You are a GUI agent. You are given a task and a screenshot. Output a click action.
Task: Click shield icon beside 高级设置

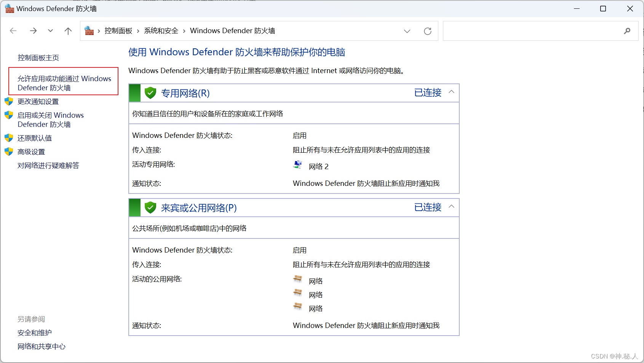[x=9, y=152]
